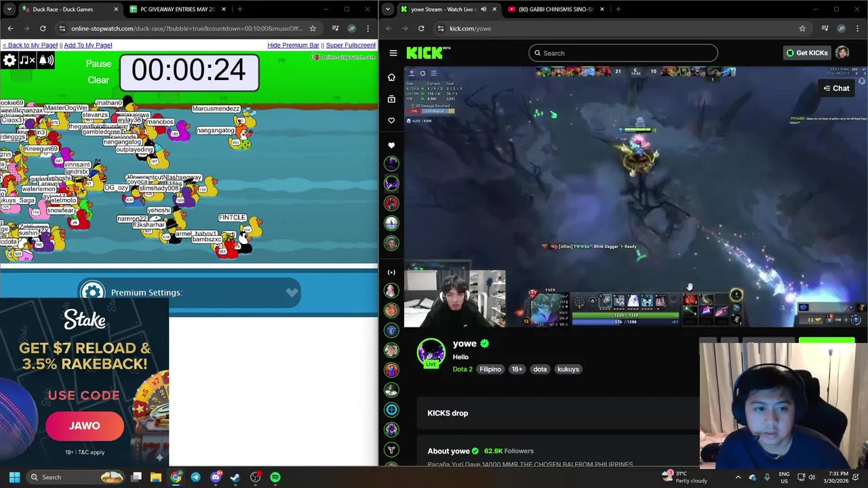Open Telegram from the taskbar
Image resolution: width=868 pixels, height=488 pixels.
[195, 477]
